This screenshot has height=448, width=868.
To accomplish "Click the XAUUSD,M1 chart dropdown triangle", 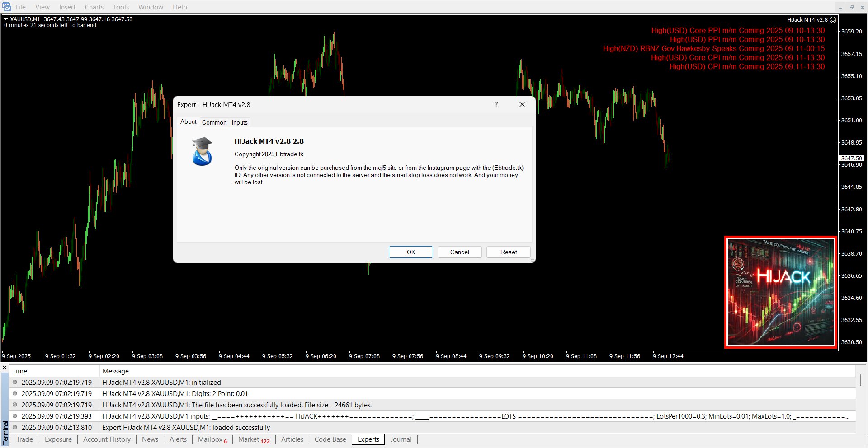I will (6, 19).
